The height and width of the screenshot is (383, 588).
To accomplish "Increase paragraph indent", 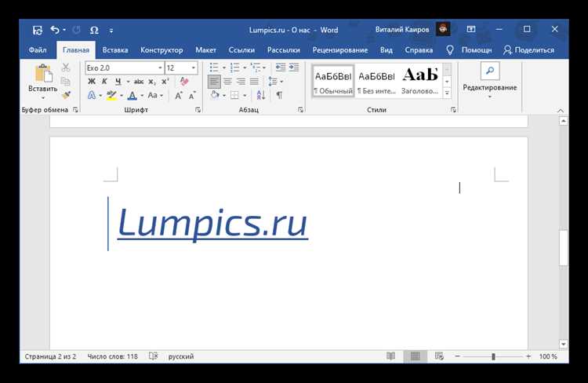I will pyautogui.click(x=294, y=67).
